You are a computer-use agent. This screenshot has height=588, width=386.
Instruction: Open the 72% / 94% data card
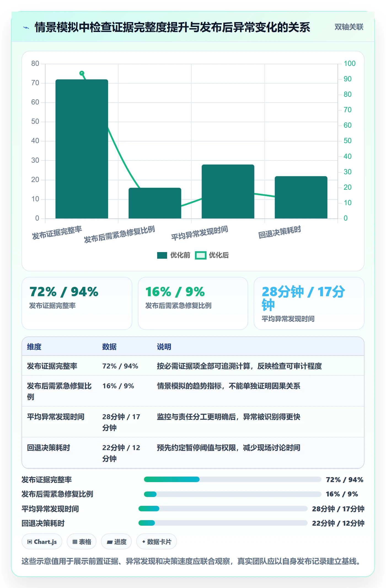coord(77,303)
